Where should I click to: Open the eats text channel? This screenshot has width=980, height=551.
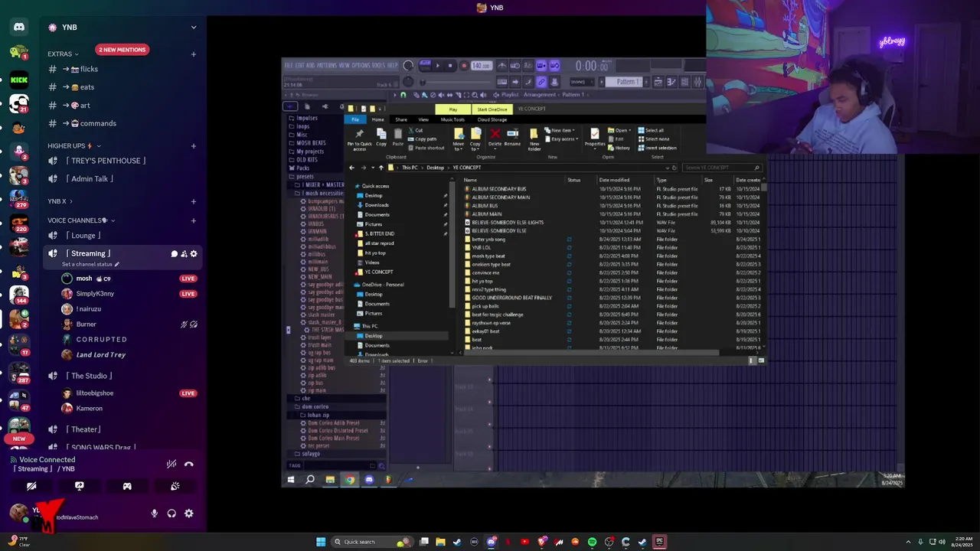[x=122, y=87]
